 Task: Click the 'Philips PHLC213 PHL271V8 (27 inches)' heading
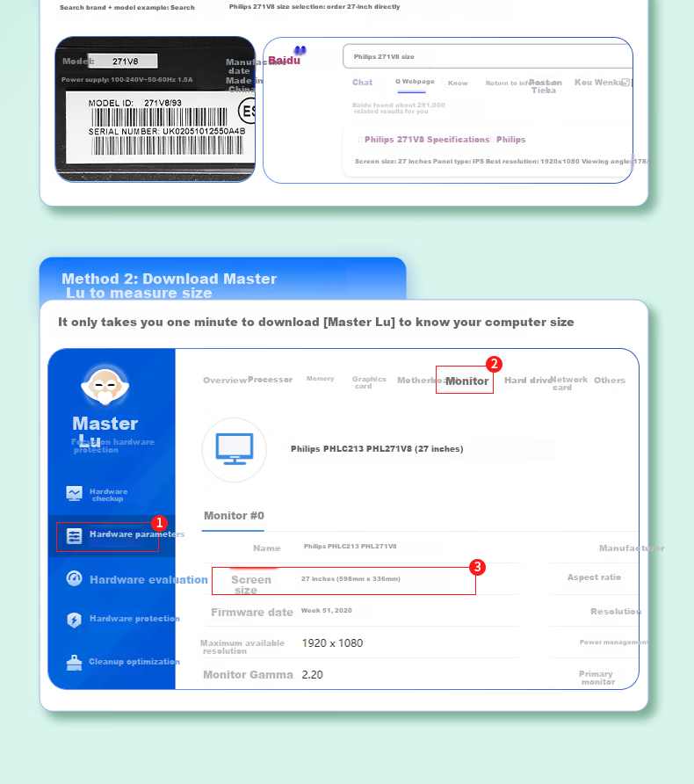[377, 449]
